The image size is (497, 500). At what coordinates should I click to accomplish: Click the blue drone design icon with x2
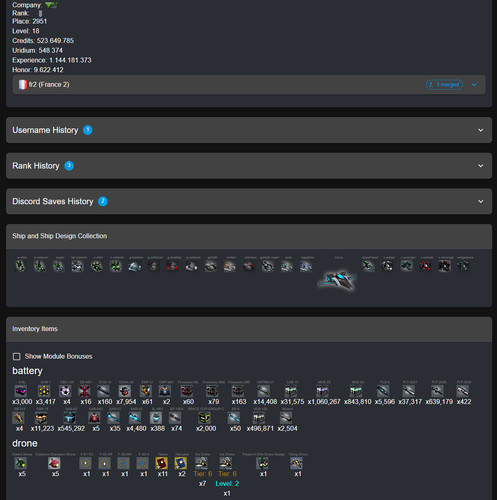tap(181, 463)
